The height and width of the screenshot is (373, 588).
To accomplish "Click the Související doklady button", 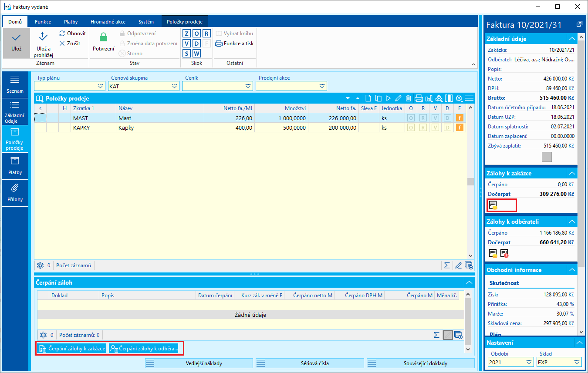I will tap(420, 363).
